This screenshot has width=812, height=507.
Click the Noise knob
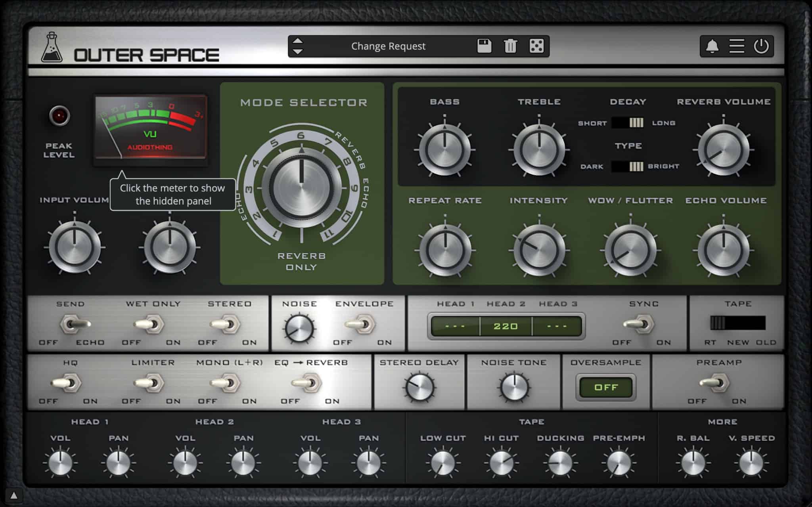(x=299, y=329)
